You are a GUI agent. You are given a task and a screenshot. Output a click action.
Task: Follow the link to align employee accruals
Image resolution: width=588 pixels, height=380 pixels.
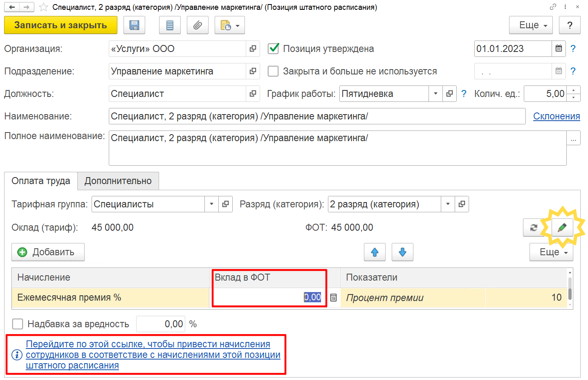point(153,355)
